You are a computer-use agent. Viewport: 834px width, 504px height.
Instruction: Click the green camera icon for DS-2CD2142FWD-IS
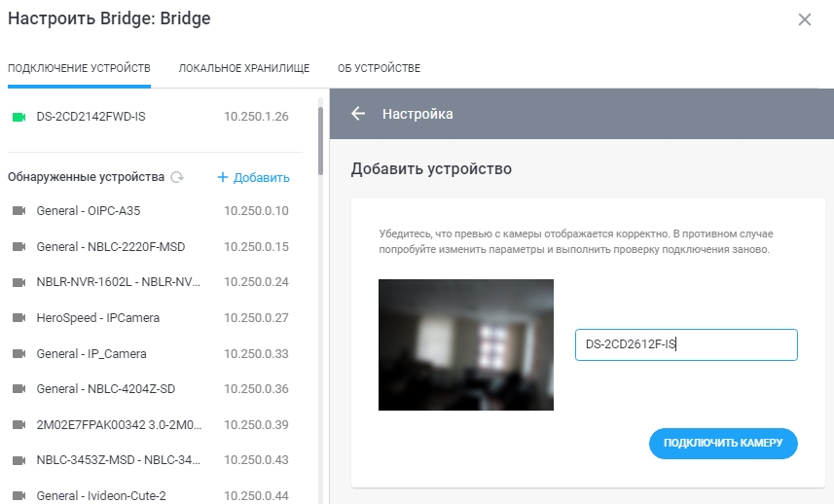click(x=19, y=117)
